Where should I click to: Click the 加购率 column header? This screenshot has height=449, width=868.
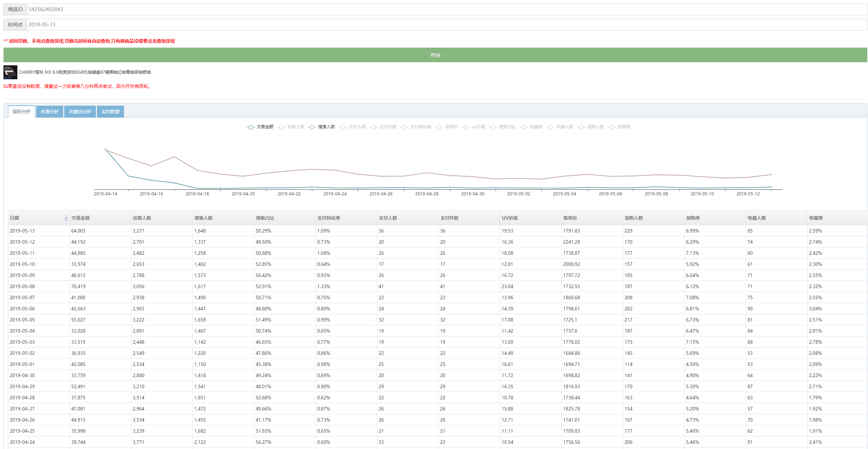[715, 218]
